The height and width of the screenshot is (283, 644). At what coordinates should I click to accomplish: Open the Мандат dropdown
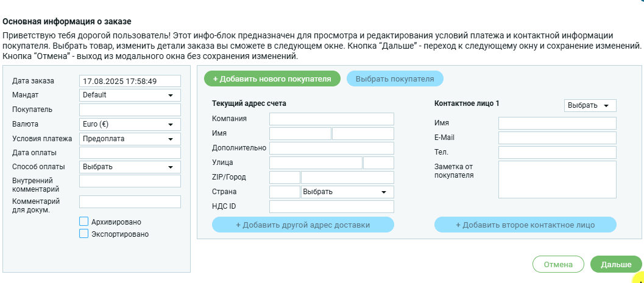[x=130, y=95]
